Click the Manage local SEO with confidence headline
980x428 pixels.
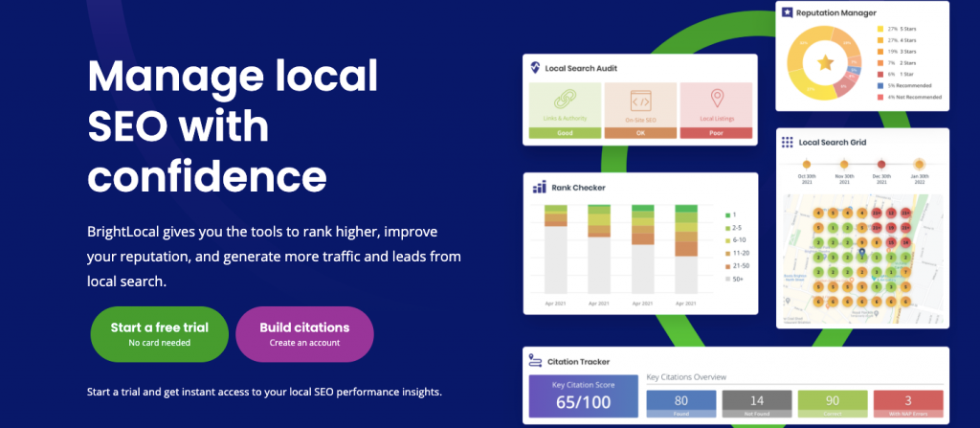pos(233,127)
